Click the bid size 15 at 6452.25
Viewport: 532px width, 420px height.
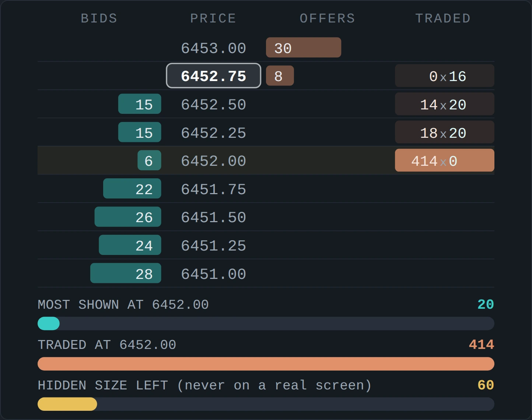pyautogui.click(x=140, y=132)
